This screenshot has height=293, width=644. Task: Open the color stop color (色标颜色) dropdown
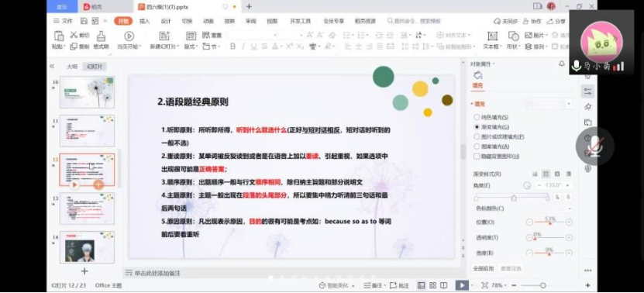pos(556,209)
